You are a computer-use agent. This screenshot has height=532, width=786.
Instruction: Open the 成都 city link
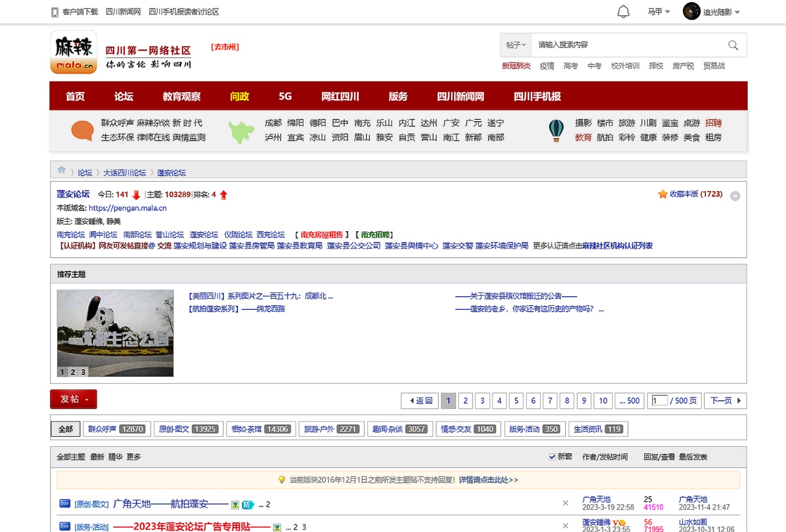coord(273,123)
